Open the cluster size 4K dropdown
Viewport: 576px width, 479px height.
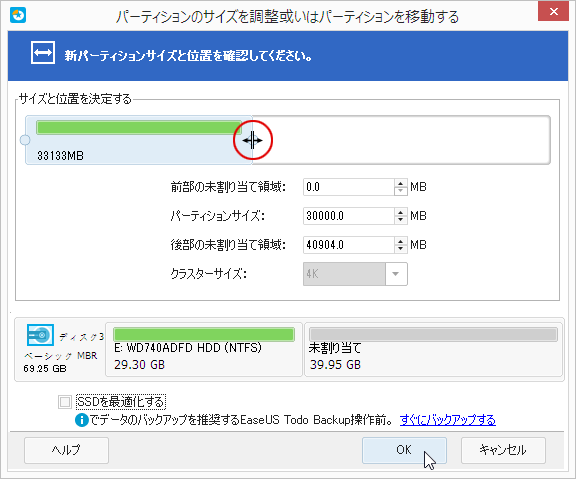(396, 274)
